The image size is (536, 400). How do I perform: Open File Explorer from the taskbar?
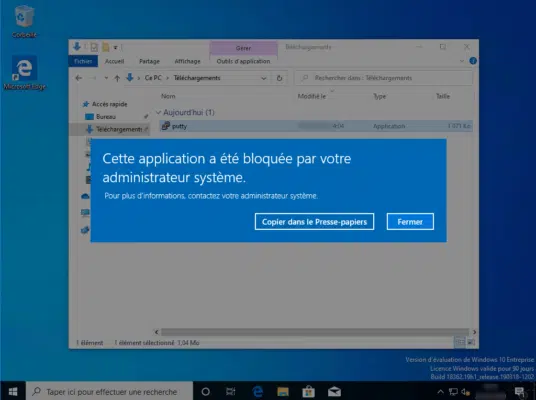283,391
